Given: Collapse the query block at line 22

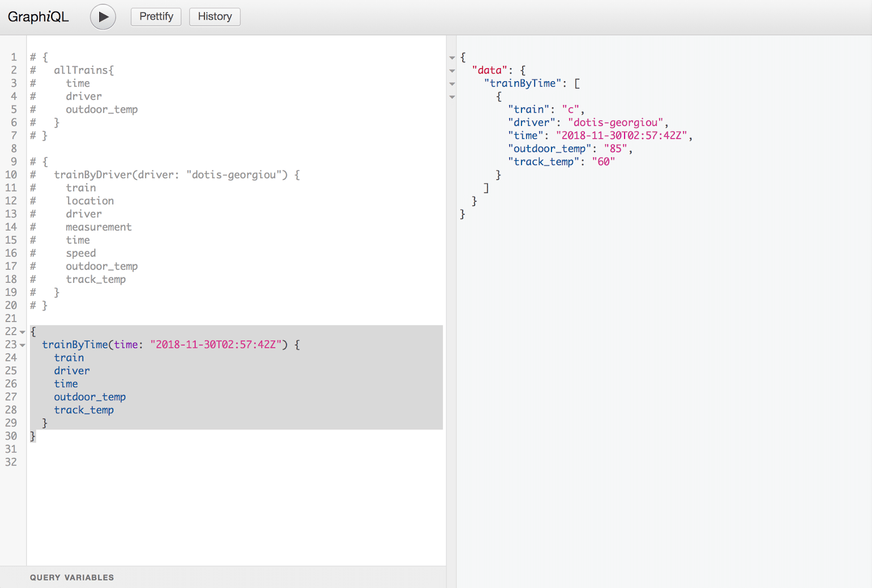Looking at the screenshot, I should tap(22, 332).
